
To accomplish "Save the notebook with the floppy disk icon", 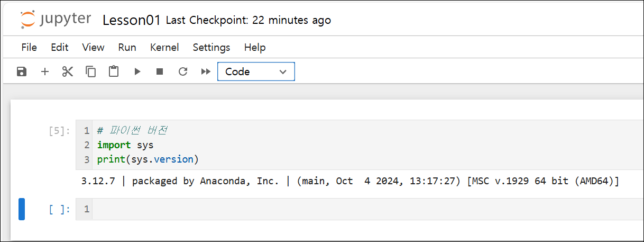I will click(x=22, y=71).
